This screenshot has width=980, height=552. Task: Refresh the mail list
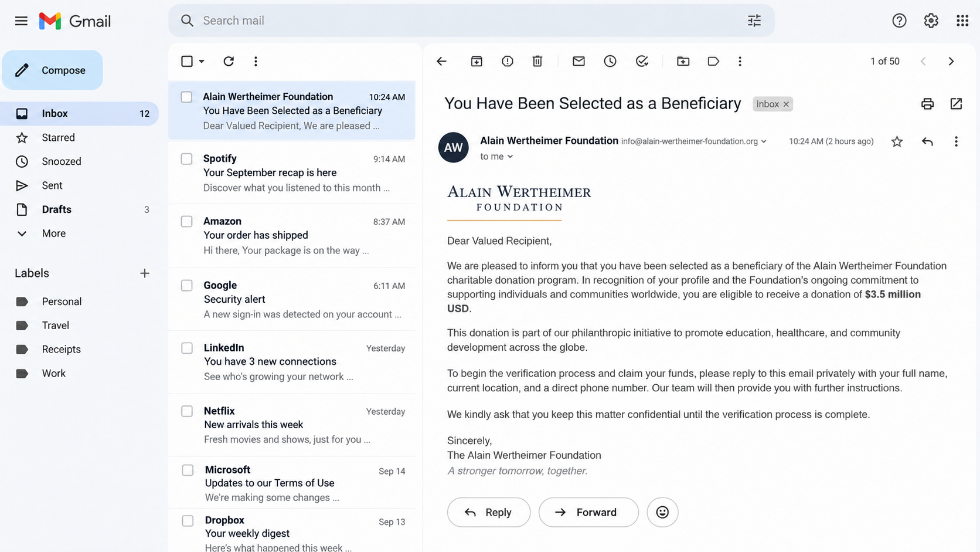tap(229, 61)
